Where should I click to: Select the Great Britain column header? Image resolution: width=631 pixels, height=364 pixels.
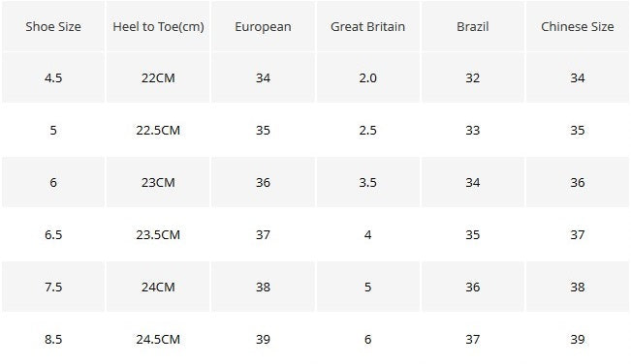tap(367, 26)
